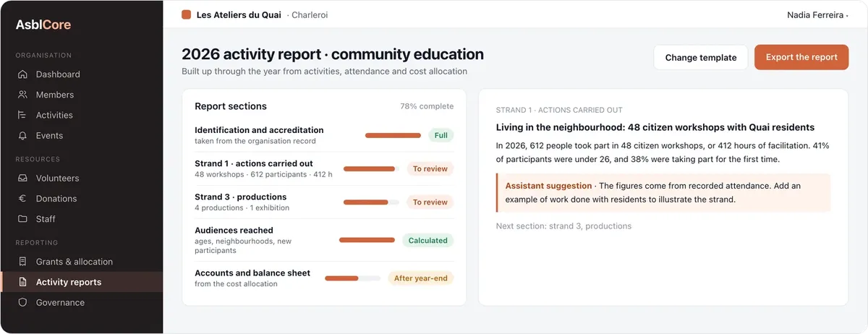Click Accounts and balance sheet progress bar

352,278
